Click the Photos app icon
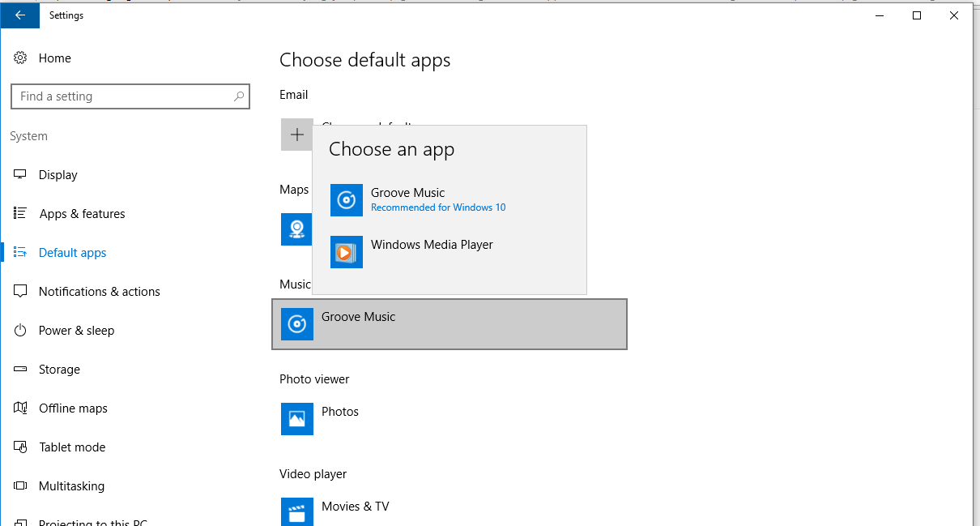The image size is (980, 526). (297, 419)
